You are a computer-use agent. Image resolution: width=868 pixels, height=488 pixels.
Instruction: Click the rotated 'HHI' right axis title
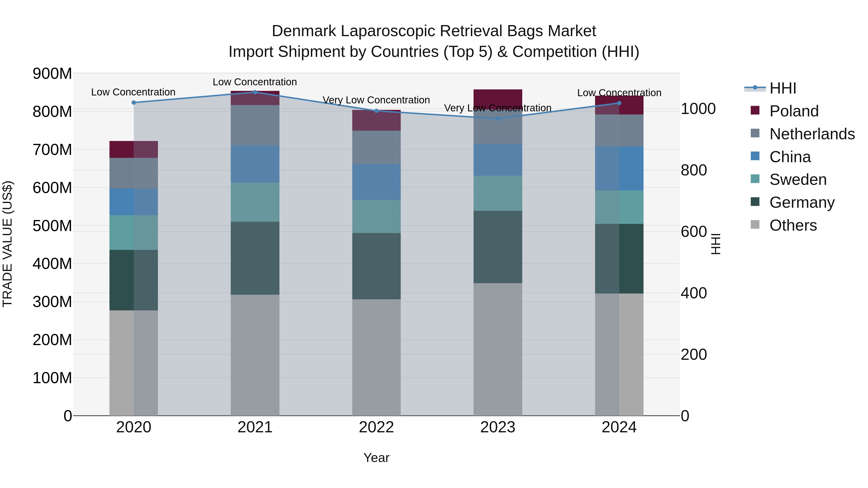click(x=715, y=244)
